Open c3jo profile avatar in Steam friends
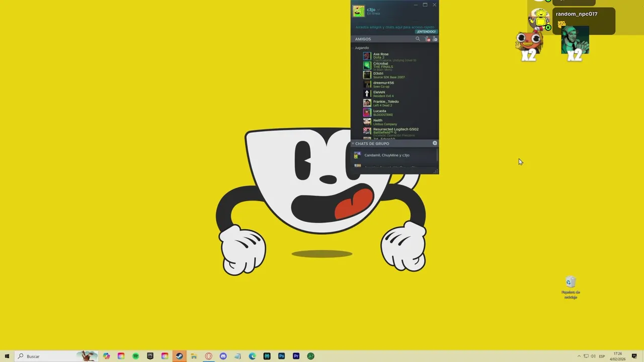 click(358, 11)
